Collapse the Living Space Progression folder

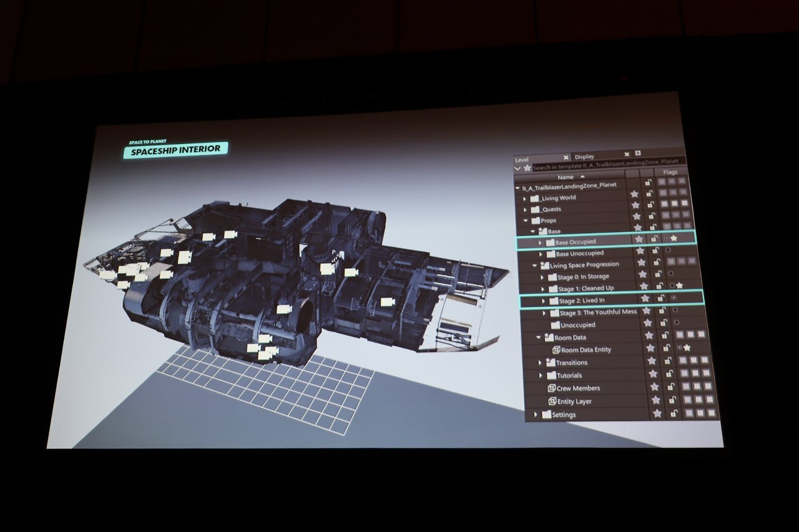pos(534,266)
